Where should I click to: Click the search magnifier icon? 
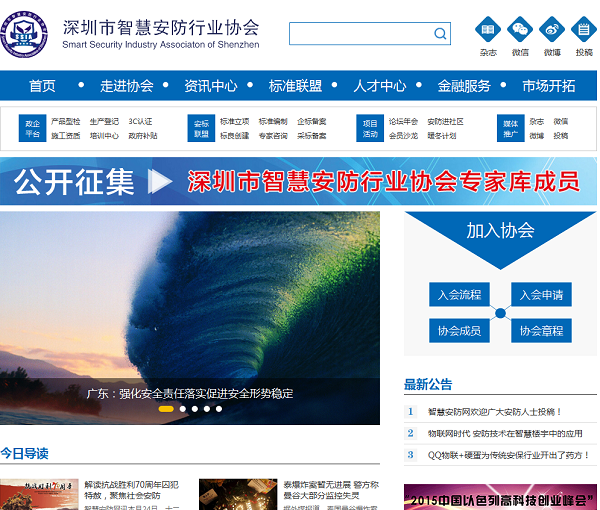pyautogui.click(x=440, y=34)
